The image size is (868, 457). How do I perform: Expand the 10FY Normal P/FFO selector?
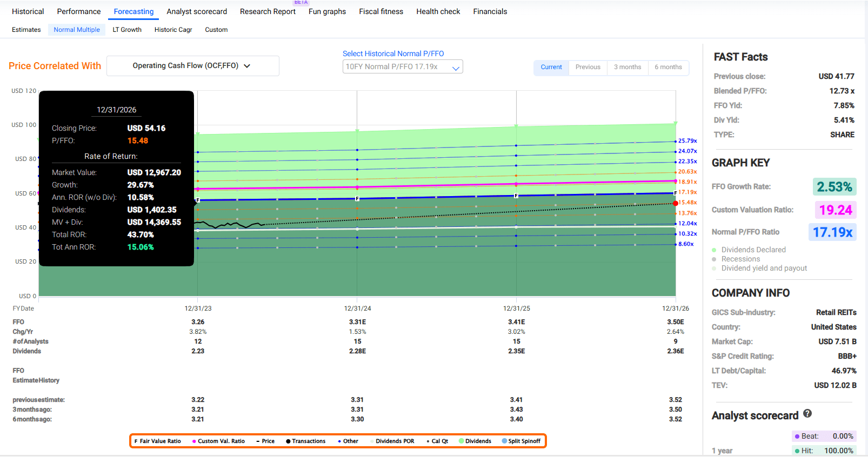click(x=403, y=67)
